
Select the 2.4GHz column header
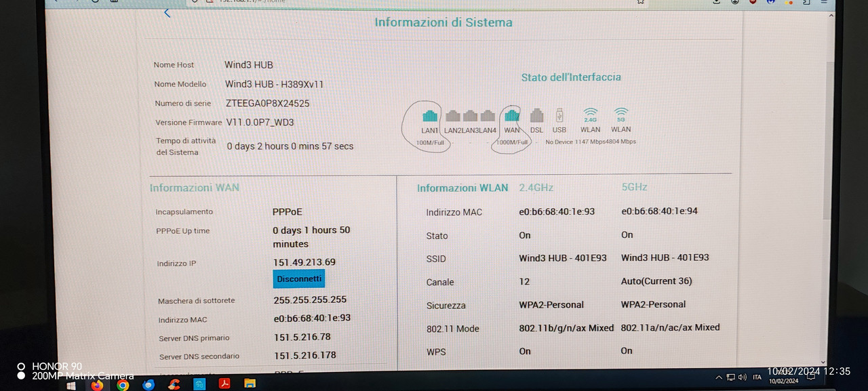pos(536,187)
